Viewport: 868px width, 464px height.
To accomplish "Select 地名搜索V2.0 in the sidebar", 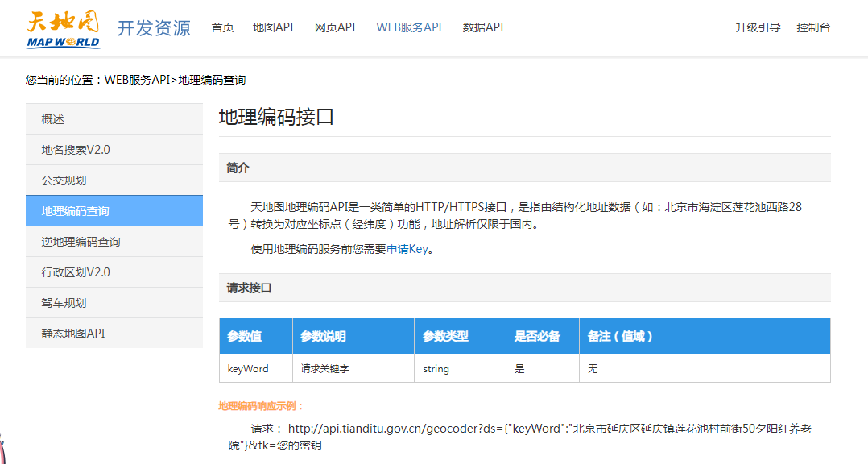I will click(114, 150).
